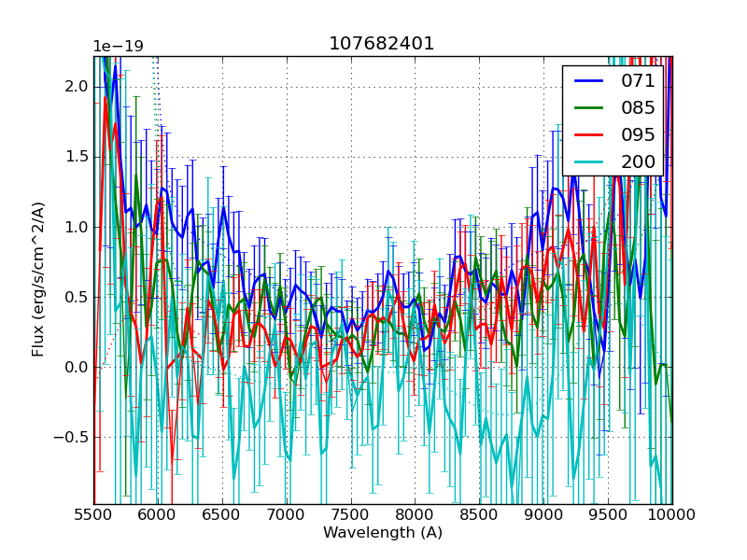Screen dimensions: 747x560
Task: Click the 0.0 y-axis tick label
Action: pos(76,367)
